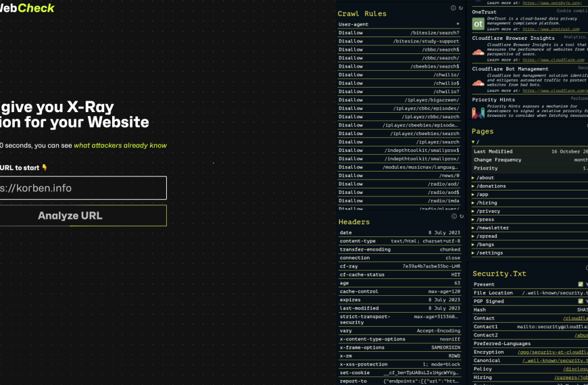The image size is (588, 385).
Task: Click the Change Frequency row under Pages
Action: (x=531, y=159)
